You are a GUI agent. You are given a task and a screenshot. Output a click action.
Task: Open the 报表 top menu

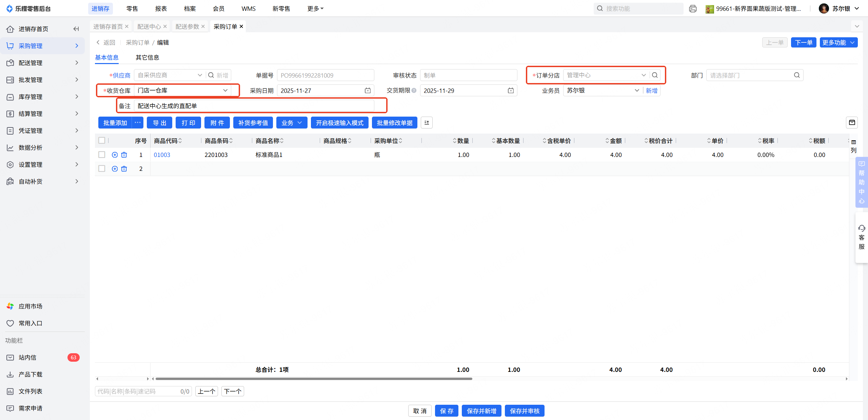[161, 9]
